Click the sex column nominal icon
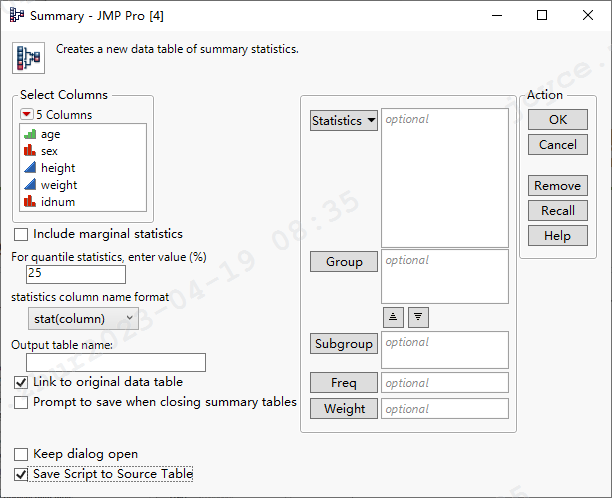612x498 pixels. [x=30, y=151]
